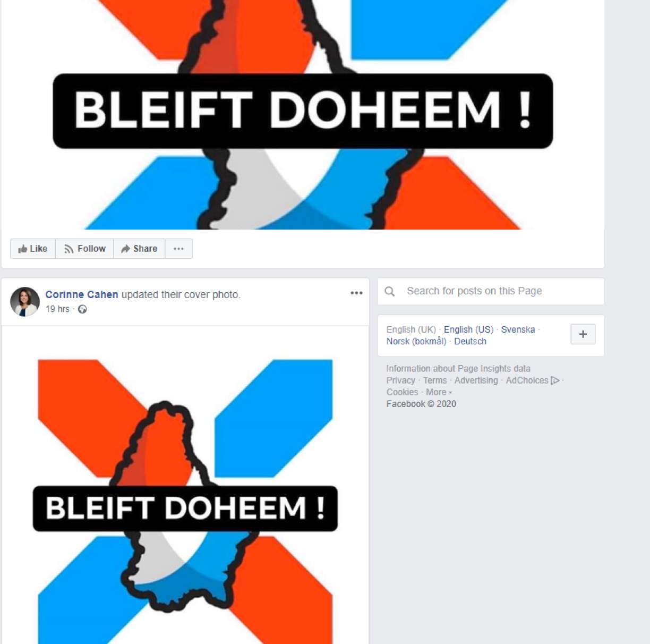Open Information about Page Insights data
The height and width of the screenshot is (644, 650).
coord(458,369)
